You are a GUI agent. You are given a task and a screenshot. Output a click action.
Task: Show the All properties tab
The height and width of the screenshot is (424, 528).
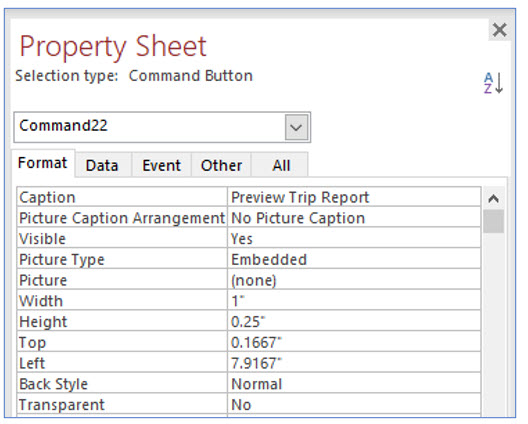click(x=280, y=165)
